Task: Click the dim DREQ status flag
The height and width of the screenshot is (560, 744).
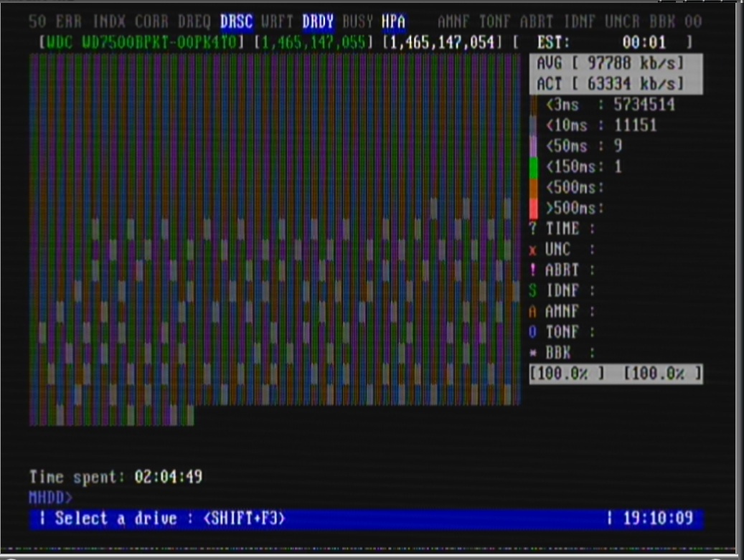Action: pyautogui.click(x=194, y=22)
